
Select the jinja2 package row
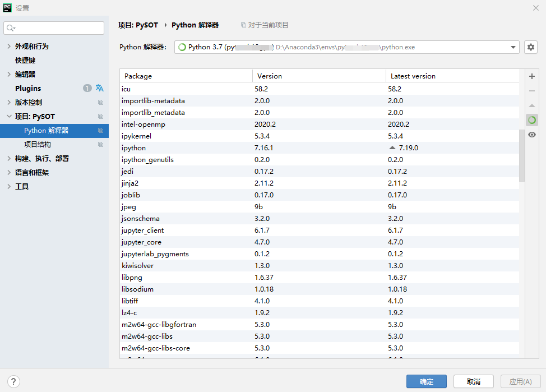point(320,183)
